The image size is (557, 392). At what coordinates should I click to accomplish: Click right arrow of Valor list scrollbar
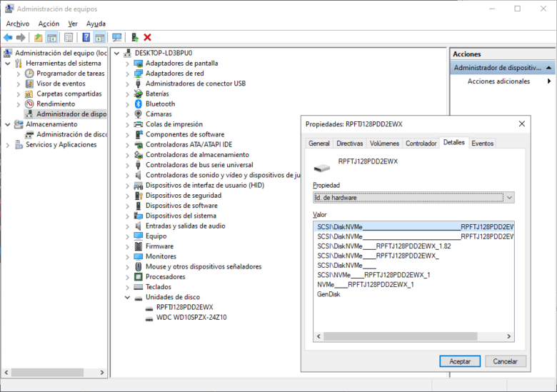tap(508, 336)
